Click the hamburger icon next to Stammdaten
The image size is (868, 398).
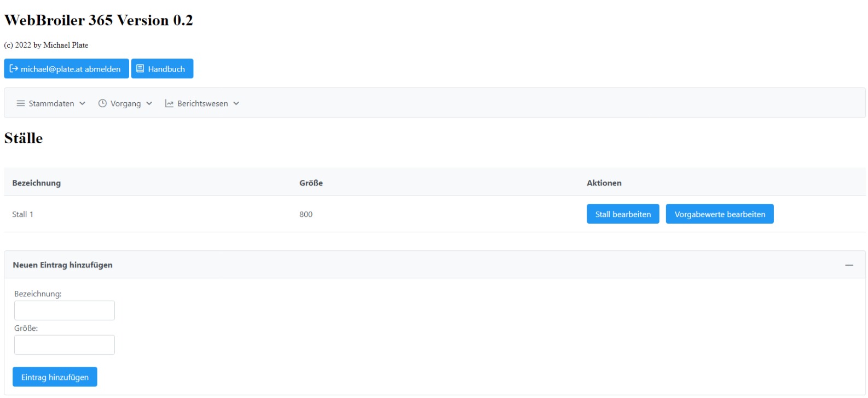click(x=21, y=103)
